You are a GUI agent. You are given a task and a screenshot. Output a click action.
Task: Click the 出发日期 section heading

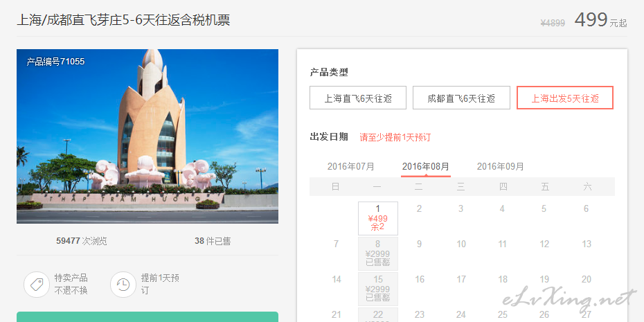pos(329,137)
